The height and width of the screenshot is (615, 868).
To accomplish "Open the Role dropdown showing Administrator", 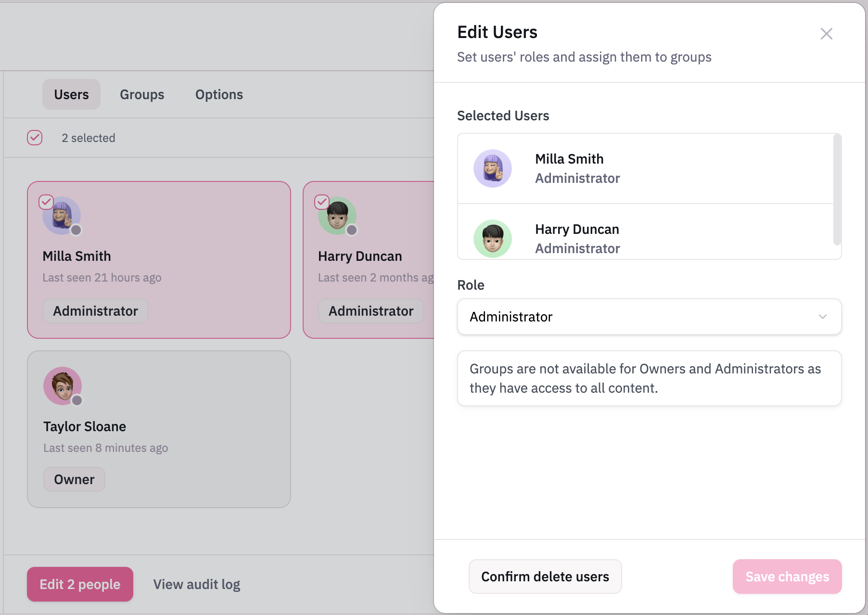I will [649, 317].
